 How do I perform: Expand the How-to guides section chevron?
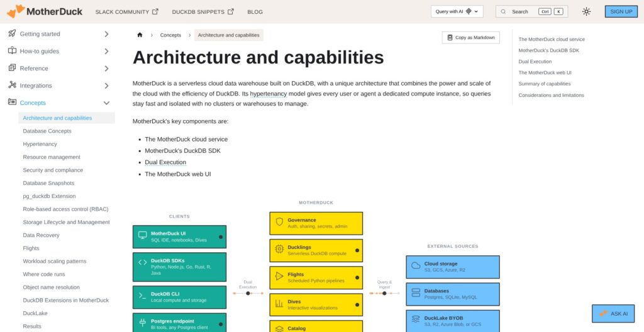point(106,51)
